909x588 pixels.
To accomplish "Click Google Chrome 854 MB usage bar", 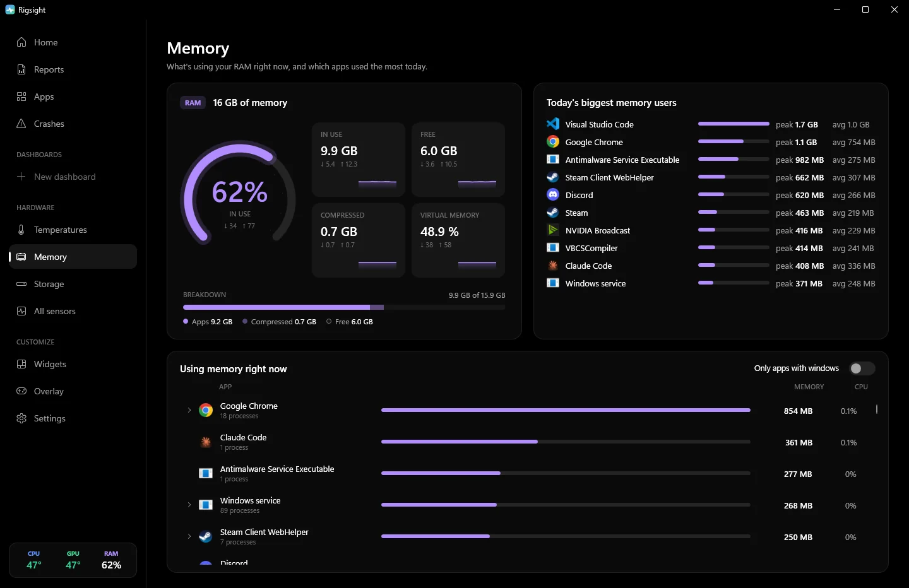I will point(566,410).
